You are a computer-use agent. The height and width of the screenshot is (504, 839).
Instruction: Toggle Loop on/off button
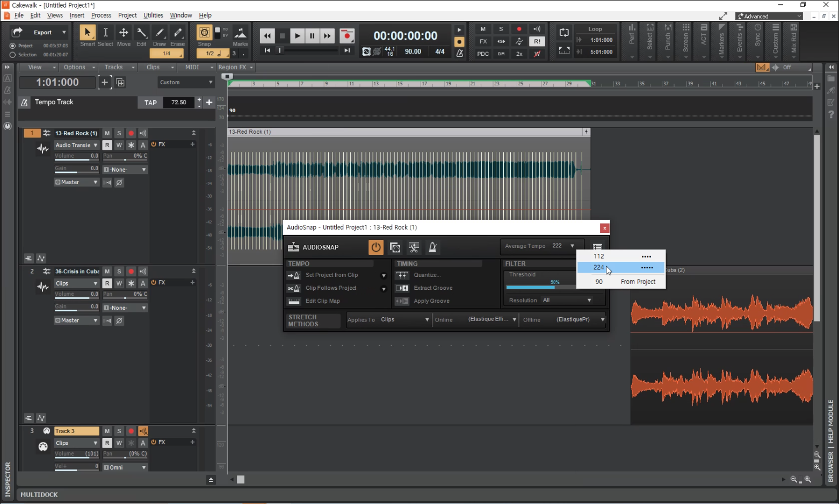[x=564, y=33]
